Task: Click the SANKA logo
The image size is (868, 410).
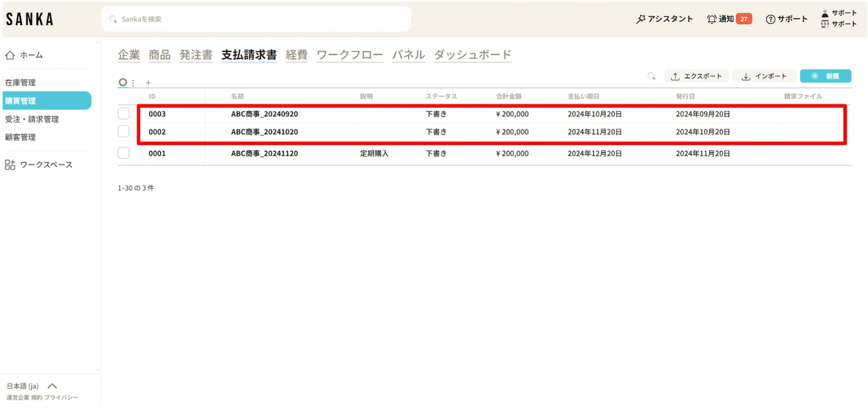Action: click(x=30, y=19)
